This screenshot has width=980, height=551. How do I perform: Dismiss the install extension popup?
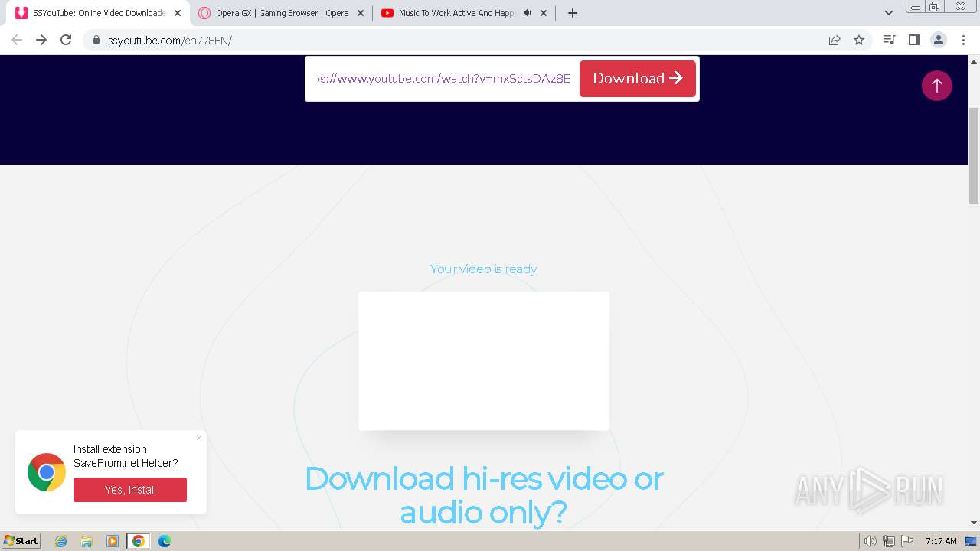[199, 438]
